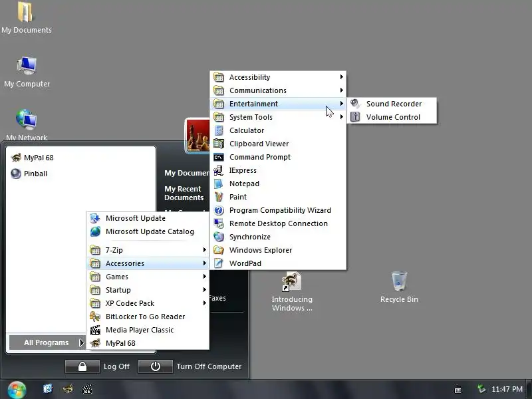The width and height of the screenshot is (532, 399).
Task: Click the Synchronize icon
Action: click(x=219, y=237)
